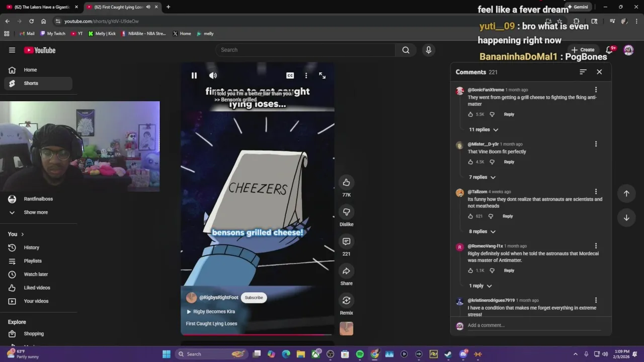The image size is (644, 362).
Task: Like the Vine Boom comment with 4.5K likes
Action: [470, 162]
